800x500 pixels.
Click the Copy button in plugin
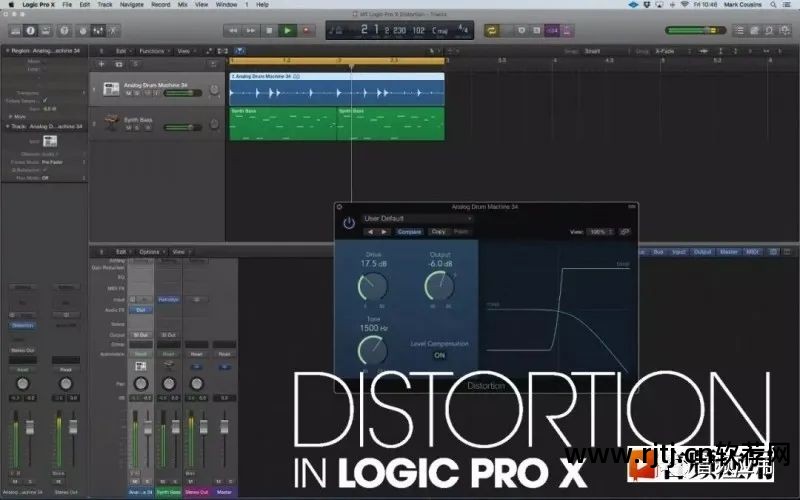439,232
